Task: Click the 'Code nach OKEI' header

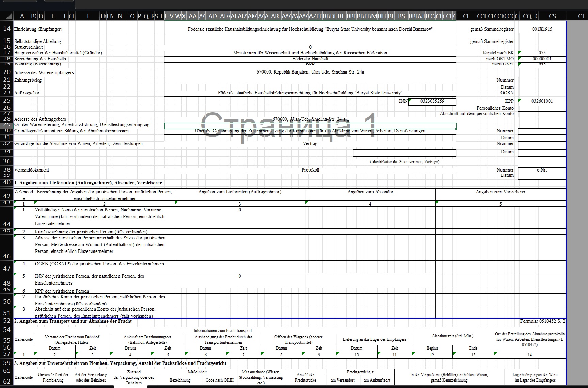Action: click(220, 380)
